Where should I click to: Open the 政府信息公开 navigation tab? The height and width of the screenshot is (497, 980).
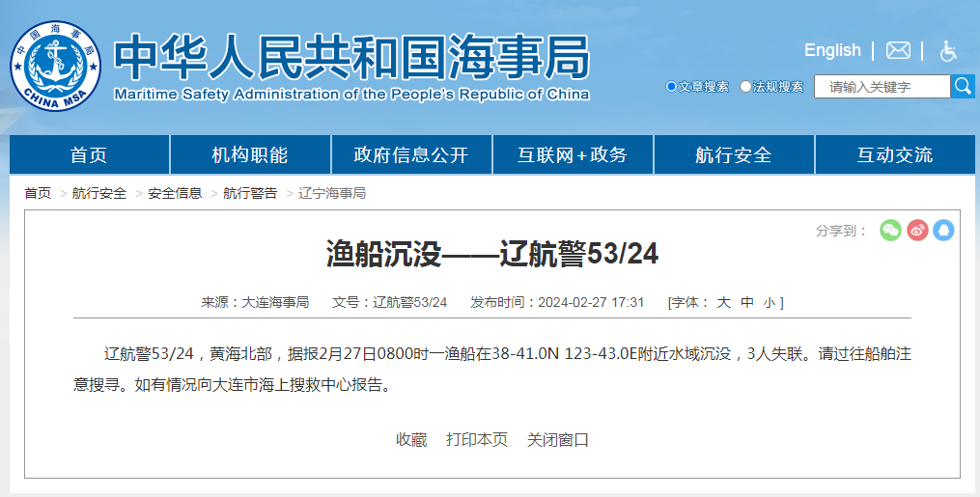pos(411,154)
